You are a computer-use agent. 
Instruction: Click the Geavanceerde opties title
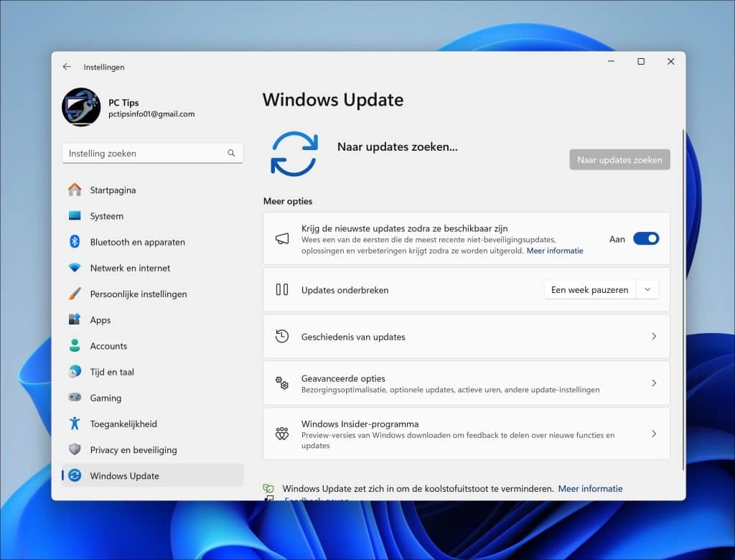point(343,378)
